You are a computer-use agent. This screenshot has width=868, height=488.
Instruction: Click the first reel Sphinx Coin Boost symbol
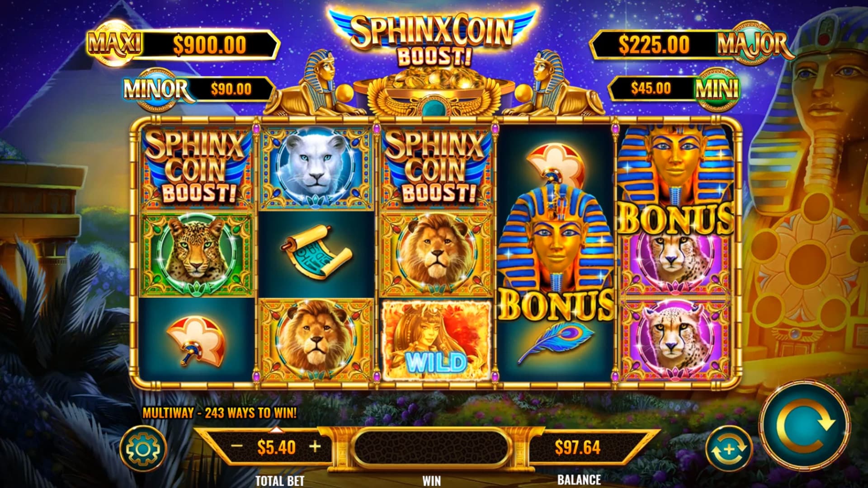pyautogui.click(x=197, y=168)
